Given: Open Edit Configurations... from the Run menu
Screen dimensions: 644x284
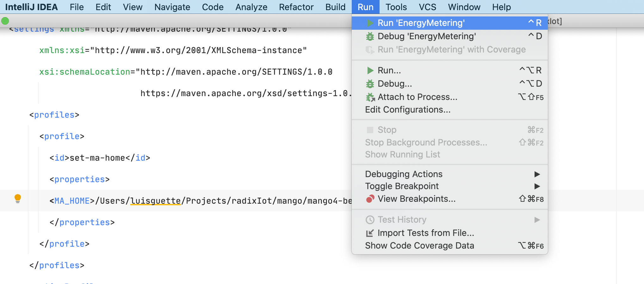Looking at the screenshot, I should [x=450, y=110].
